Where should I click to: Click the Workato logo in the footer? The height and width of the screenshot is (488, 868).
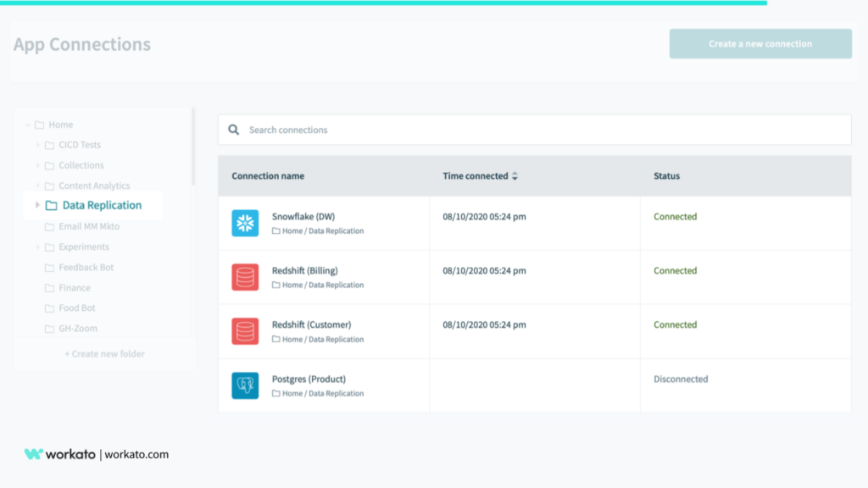[x=36, y=453]
